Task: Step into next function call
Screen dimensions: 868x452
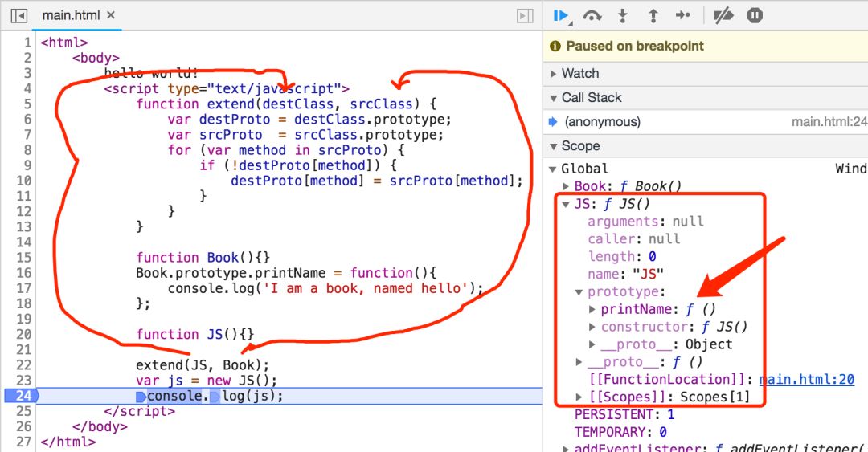Action: [x=623, y=15]
